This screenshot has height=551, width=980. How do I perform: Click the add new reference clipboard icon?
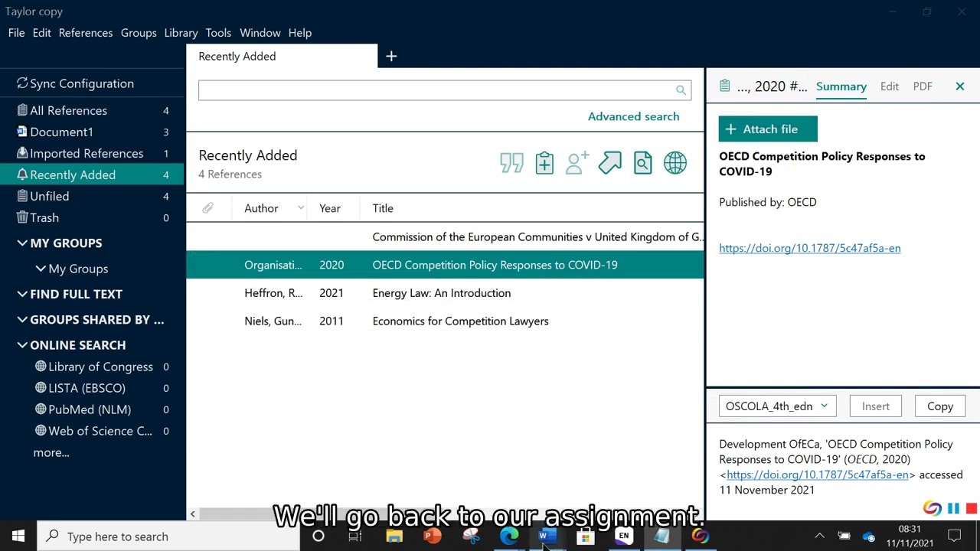pos(544,163)
